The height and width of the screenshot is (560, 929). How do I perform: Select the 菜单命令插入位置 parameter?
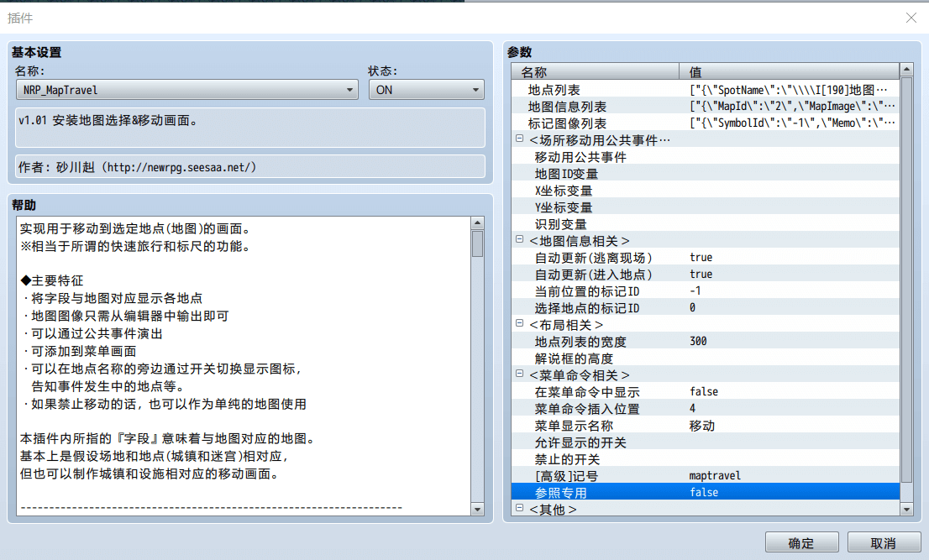tap(705, 409)
